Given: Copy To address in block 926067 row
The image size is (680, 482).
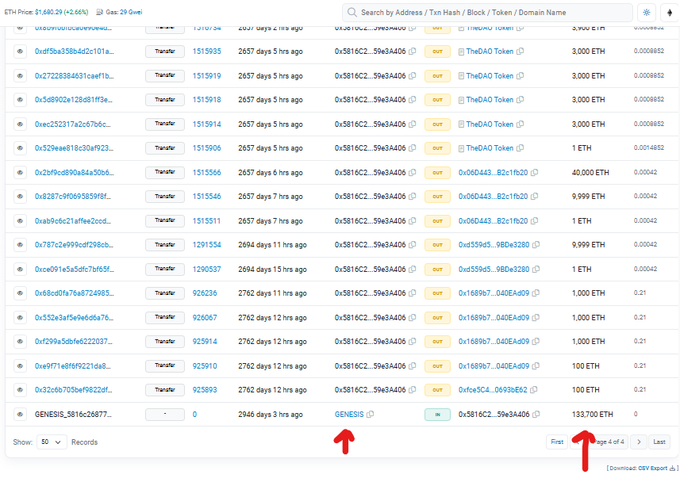Looking at the screenshot, I should coord(536,318).
